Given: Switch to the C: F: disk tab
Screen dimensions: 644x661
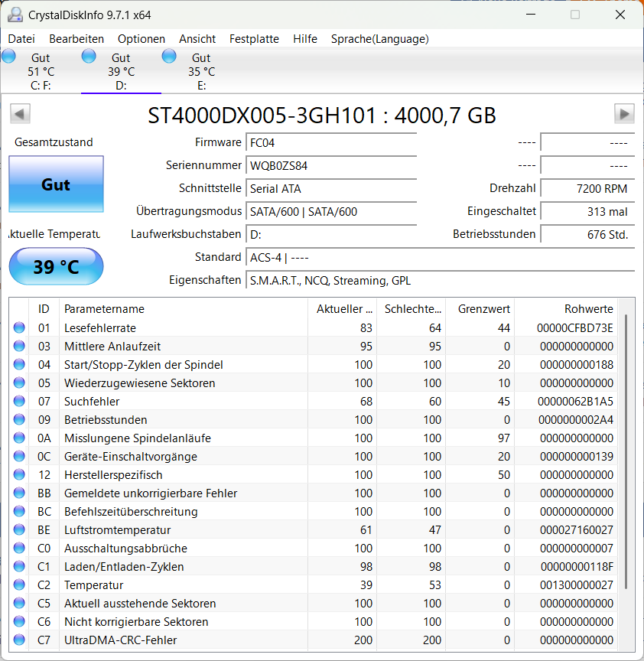Looking at the screenshot, I should click(x=41, y=71).
